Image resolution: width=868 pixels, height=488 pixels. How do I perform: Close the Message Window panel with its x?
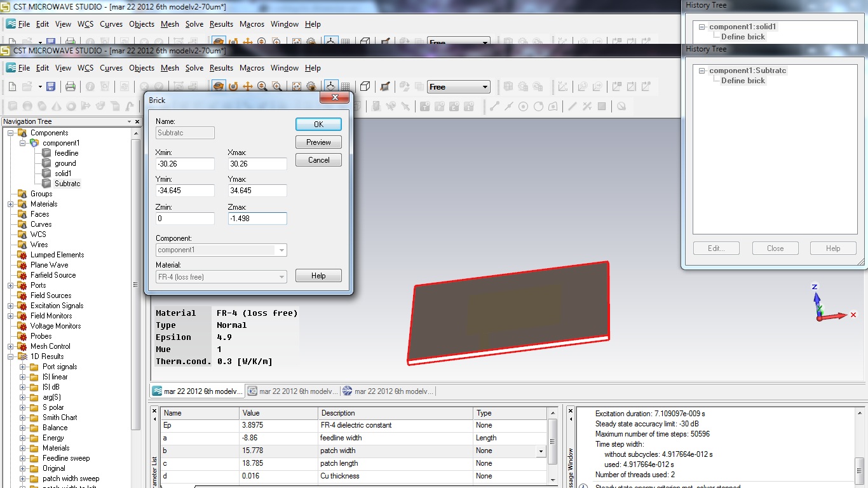571,411
